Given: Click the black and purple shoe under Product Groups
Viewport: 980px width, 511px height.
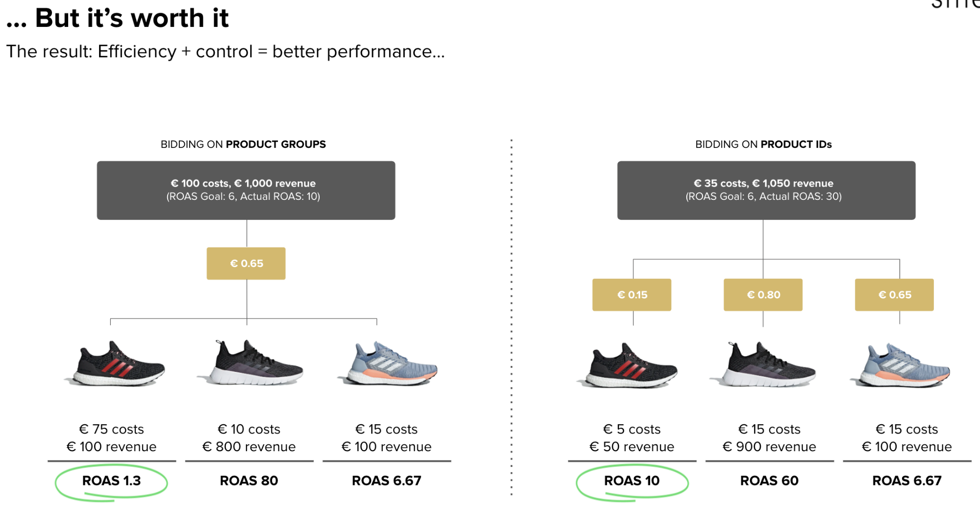Looking at the screenshot, I should click(251, 364).
